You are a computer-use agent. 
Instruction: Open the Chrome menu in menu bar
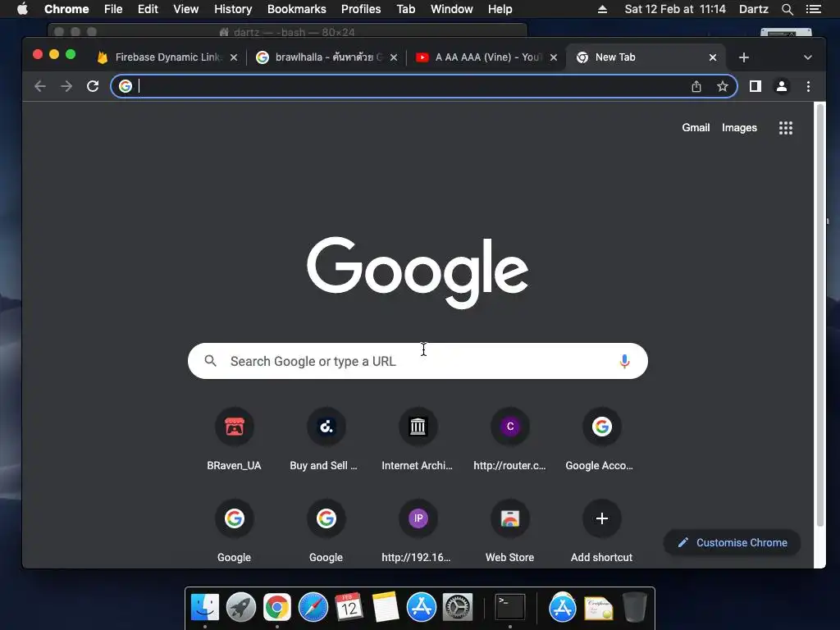click(66, 9)
